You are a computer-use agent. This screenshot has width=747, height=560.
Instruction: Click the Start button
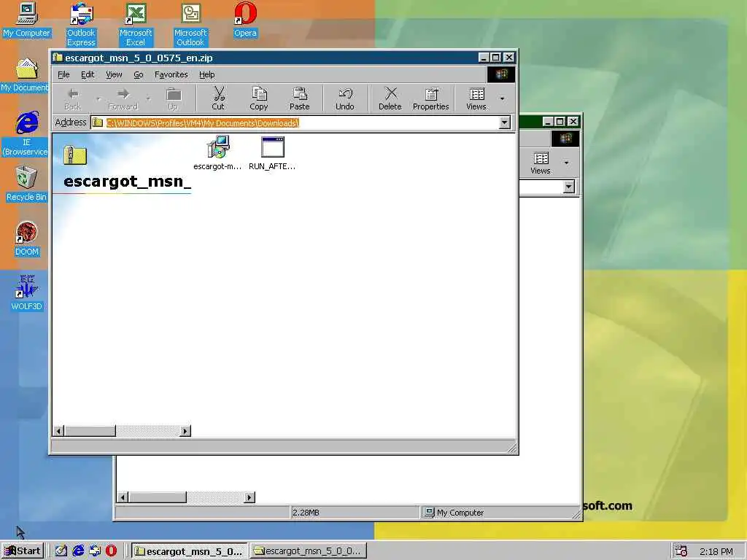[x=23, y=551]
